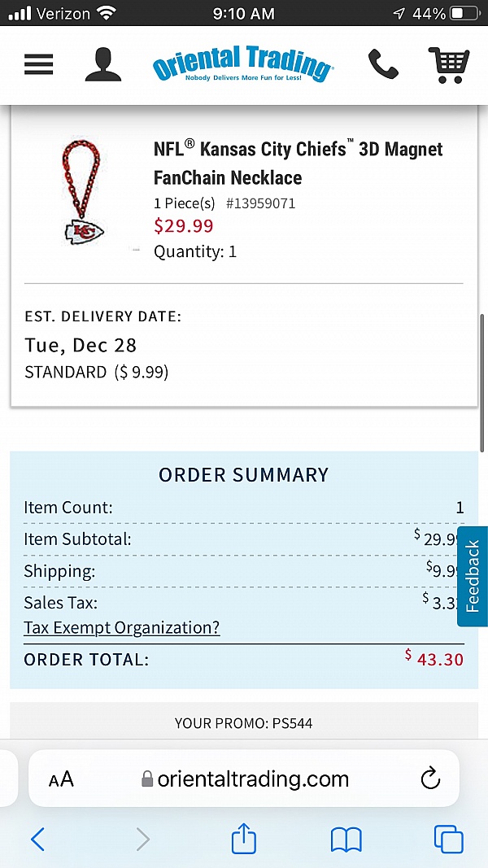Open the AA text size menu
Screen dimensions: 488x868
click(61, 779)
